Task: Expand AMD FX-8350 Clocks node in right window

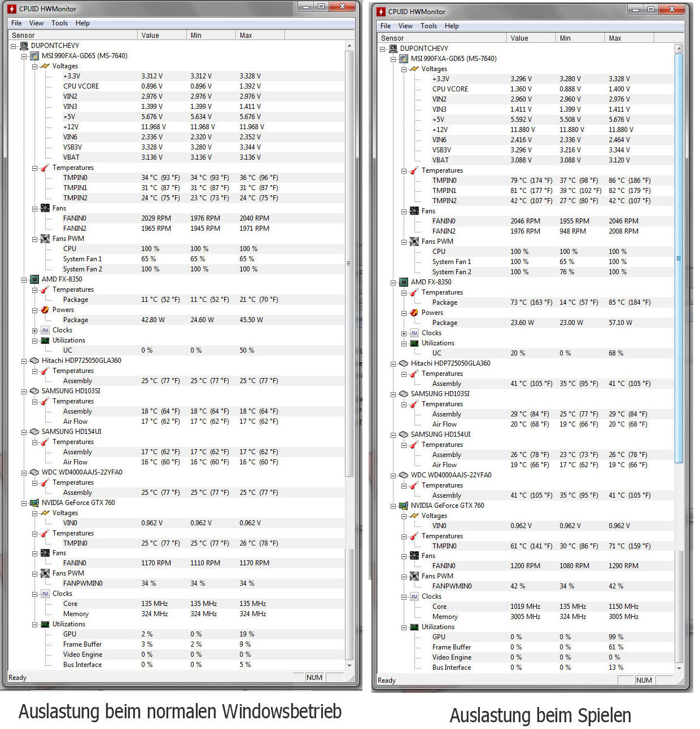Action: [x=404, y=333]
